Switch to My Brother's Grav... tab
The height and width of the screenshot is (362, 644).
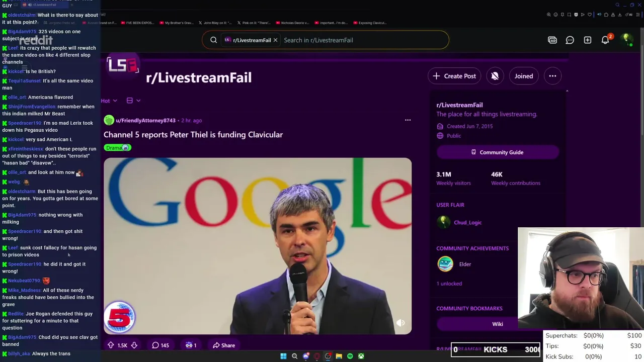[176, 23]
